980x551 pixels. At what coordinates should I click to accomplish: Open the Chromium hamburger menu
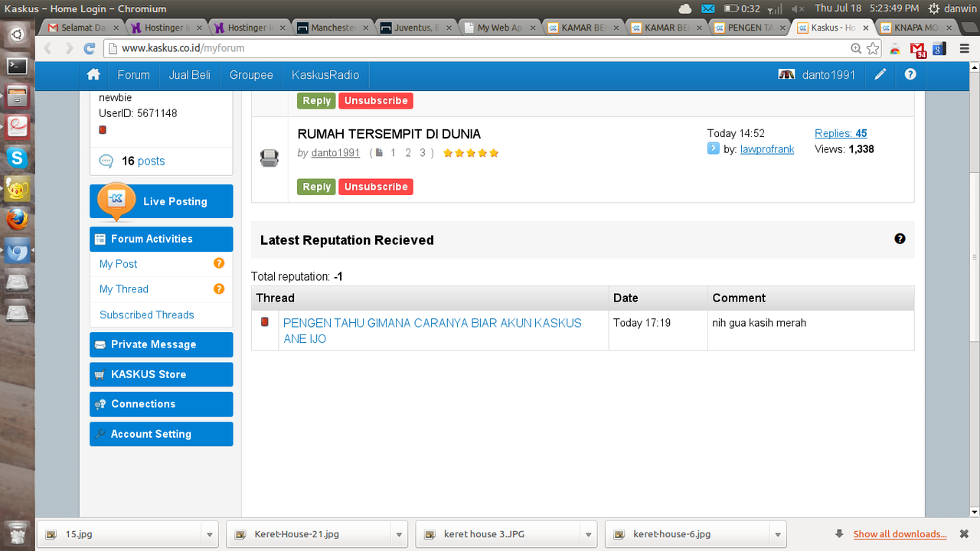(963, 48)
